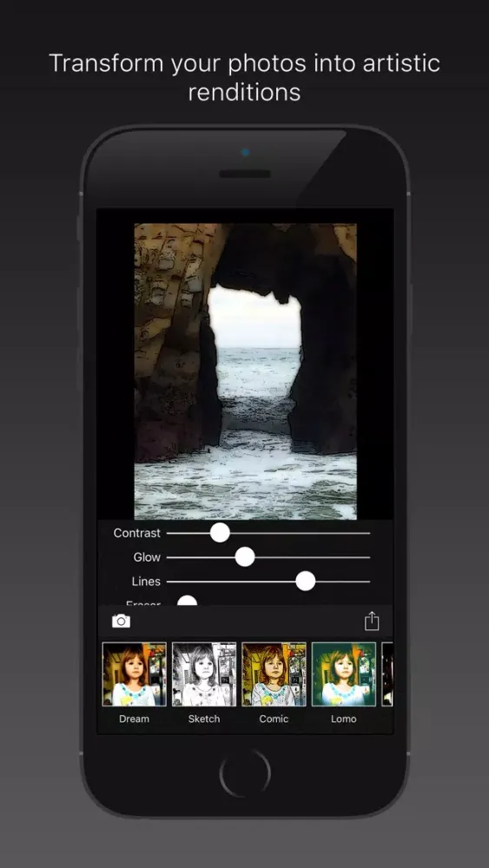Open the camera to take a photo
This screenshot has width=489, height=868.
[121, 621]
